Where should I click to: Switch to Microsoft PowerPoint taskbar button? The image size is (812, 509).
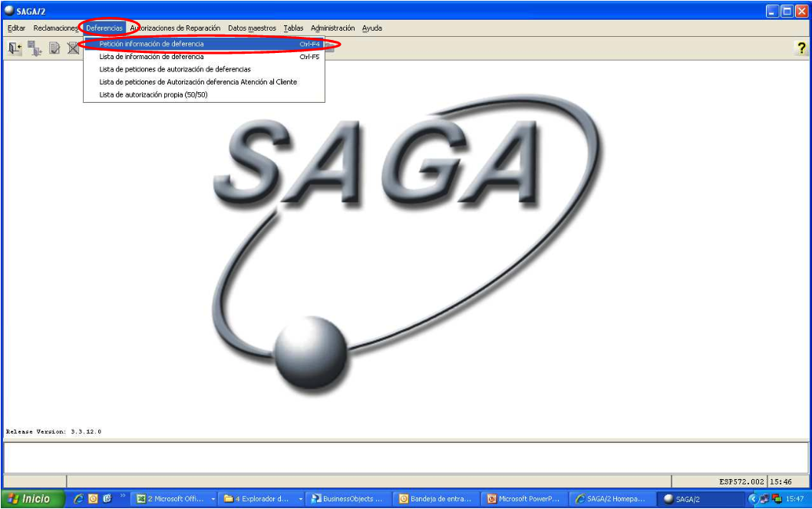525,499
